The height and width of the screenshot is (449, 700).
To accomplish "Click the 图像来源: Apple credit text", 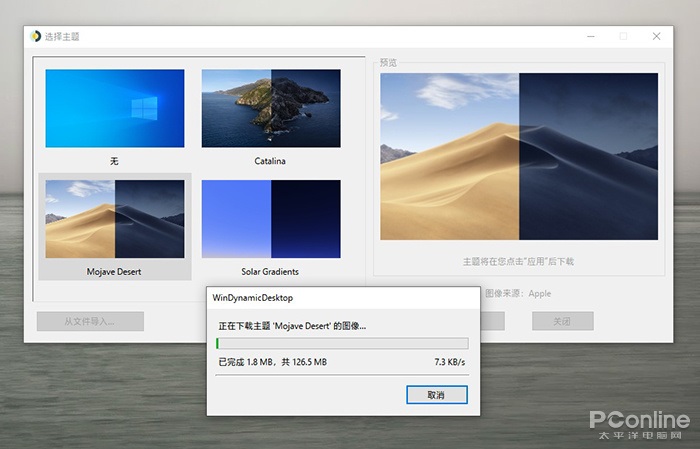I will [518, 293].
